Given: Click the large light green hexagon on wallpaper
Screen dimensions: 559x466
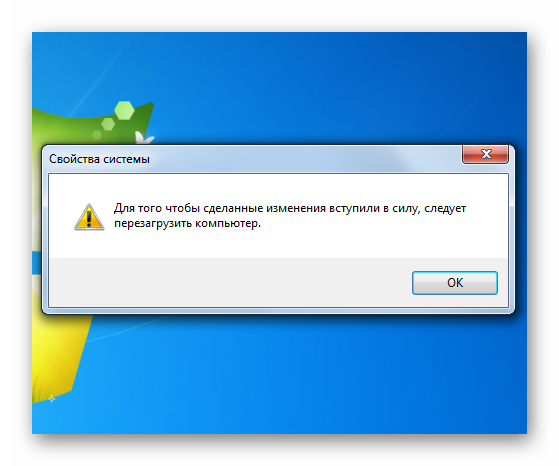Looking at the screenshot, I should click(124, 110).
